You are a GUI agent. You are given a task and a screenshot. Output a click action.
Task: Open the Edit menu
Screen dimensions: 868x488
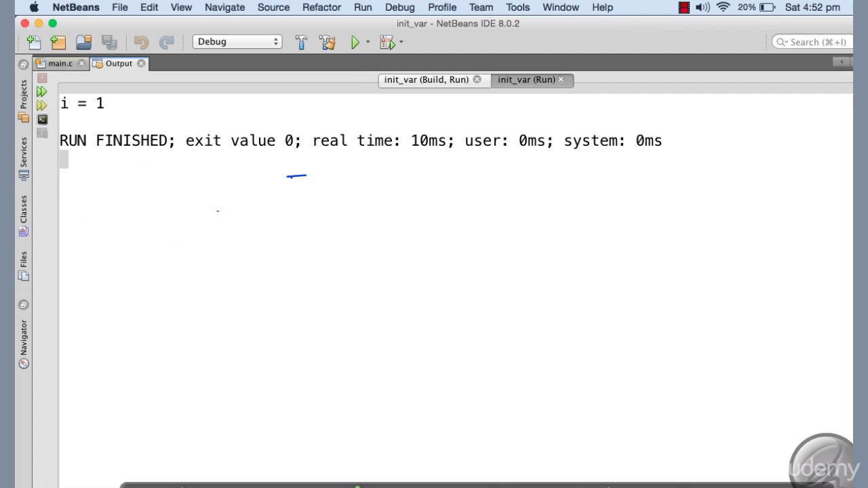(149, 7)
